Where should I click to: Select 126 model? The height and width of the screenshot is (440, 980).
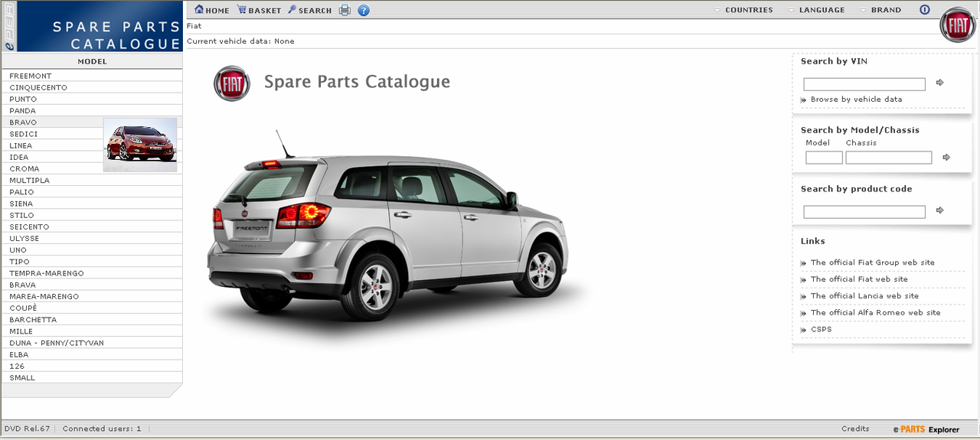(91, 366)
